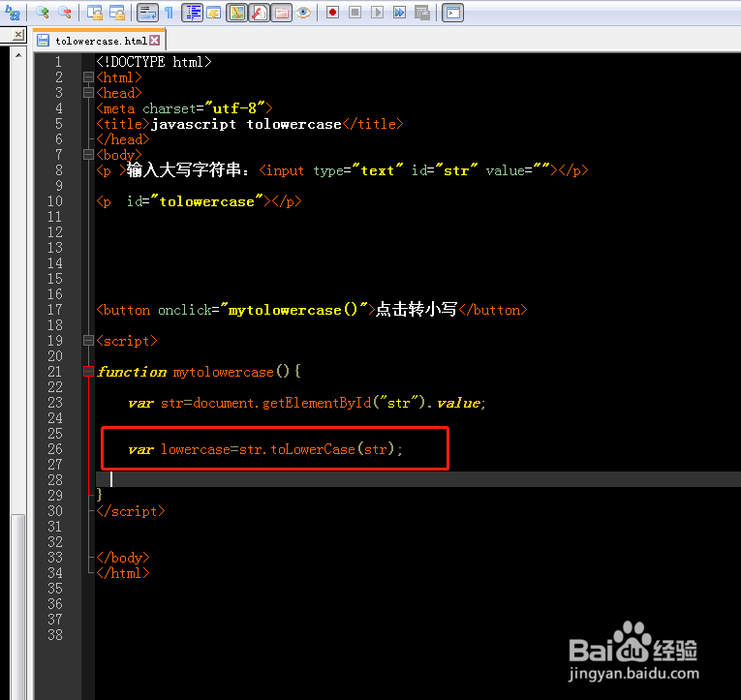Click the getElementById("str") line
This screenshot has height=700, width=741.
point(307,403)
